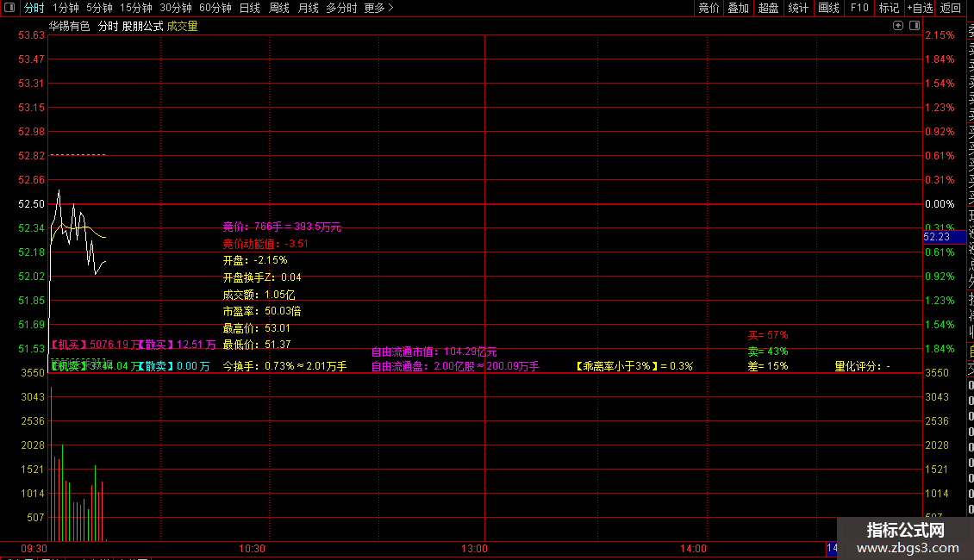The width and height of the screenshot is (974, 560).
Task: Open the 日线 daily chart tab
Action: (250, 8)
